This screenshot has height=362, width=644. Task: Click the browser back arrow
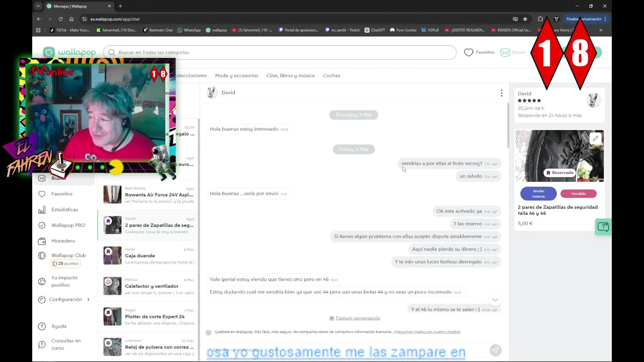39,19
